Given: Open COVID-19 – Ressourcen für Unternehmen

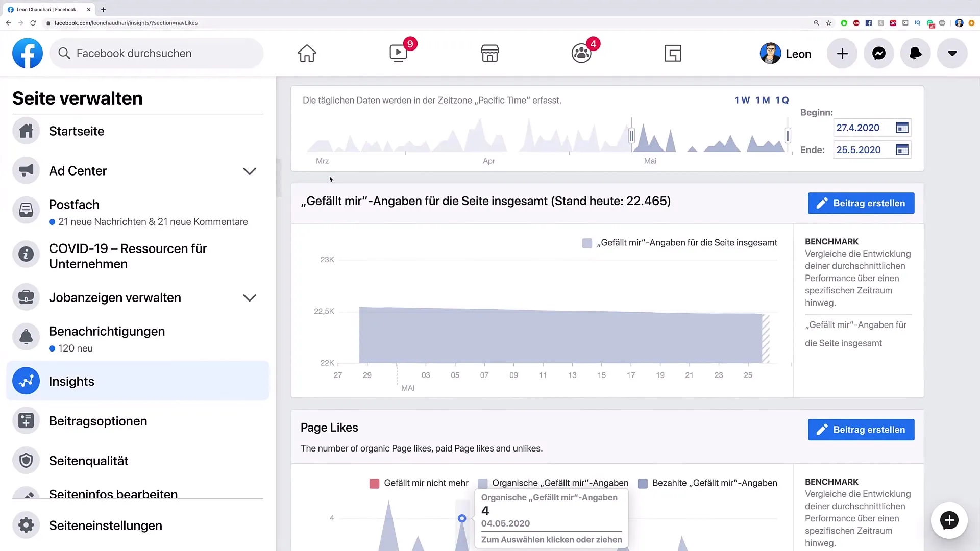Looking at the screenshot, I should [138, 256].
